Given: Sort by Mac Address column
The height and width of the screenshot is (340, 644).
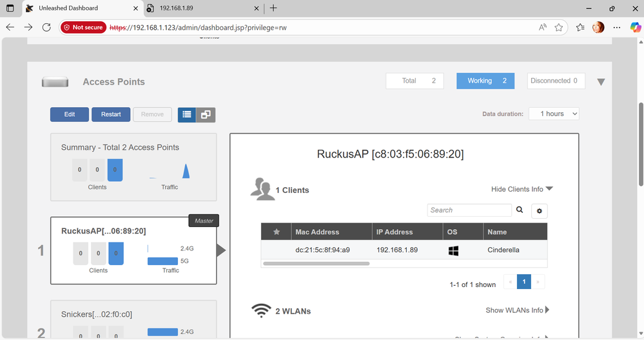Looking at the screenshot, I should click(x=331, y=232).
